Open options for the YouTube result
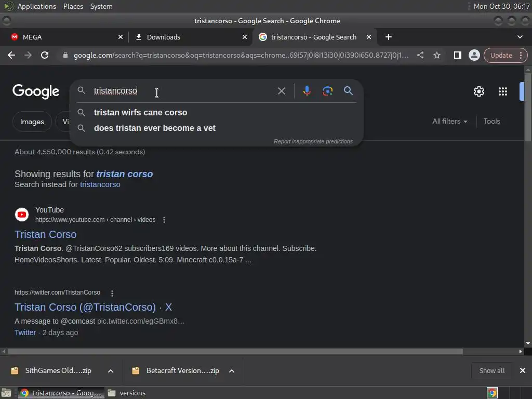The width and height of the screenshot is (532, 399). [x=164, y=220]
